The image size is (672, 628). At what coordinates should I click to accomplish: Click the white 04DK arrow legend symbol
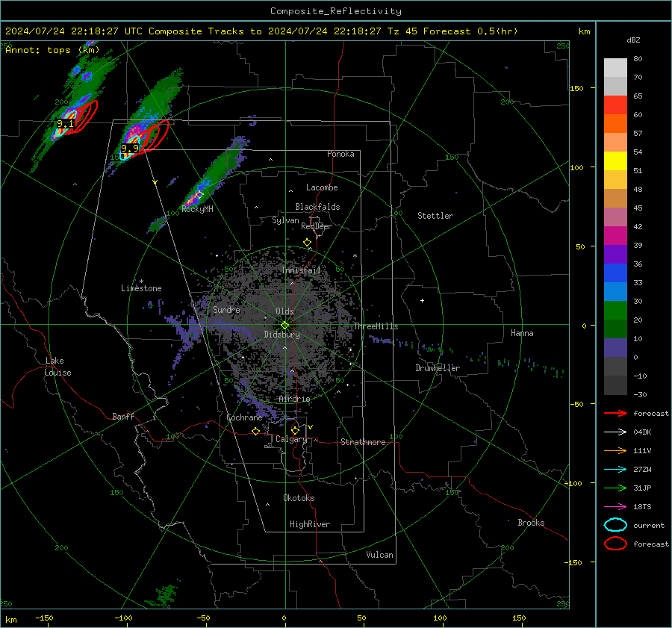(615, 432)
